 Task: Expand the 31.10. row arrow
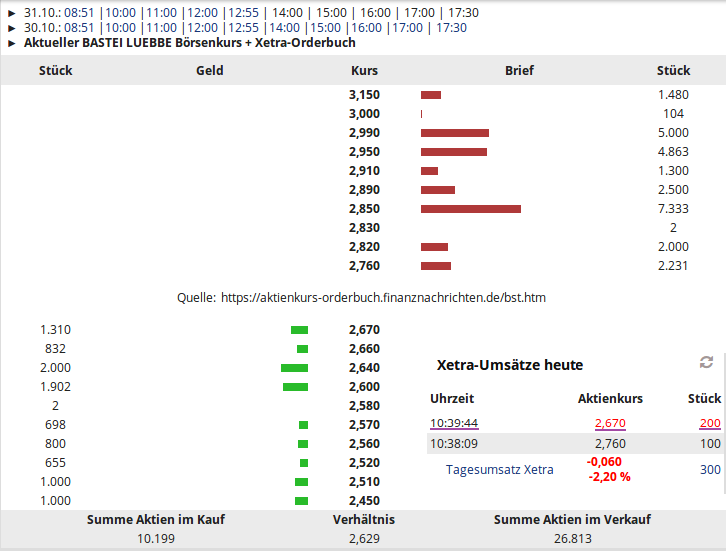point(12,13)
